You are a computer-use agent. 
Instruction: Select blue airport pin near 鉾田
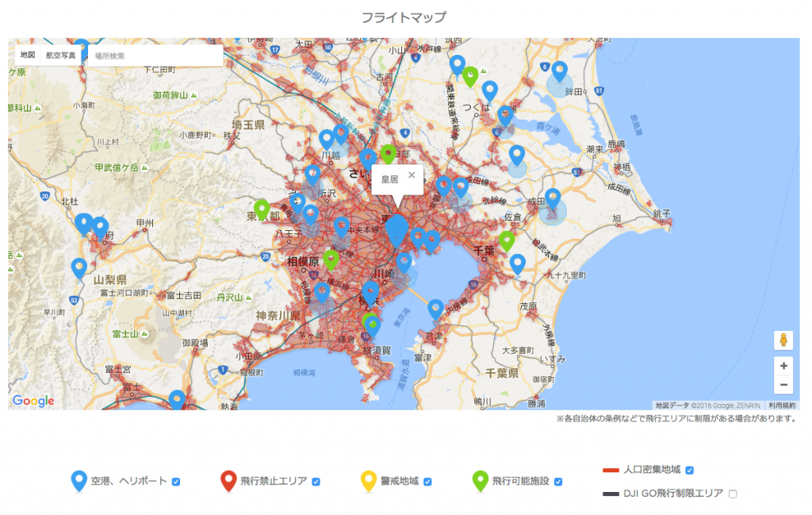click(x=559, y=71)
